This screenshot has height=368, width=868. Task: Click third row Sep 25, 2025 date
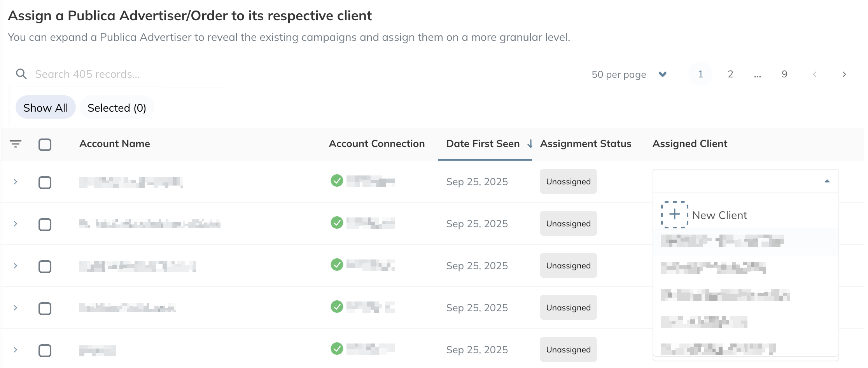[x=477, y=266]
